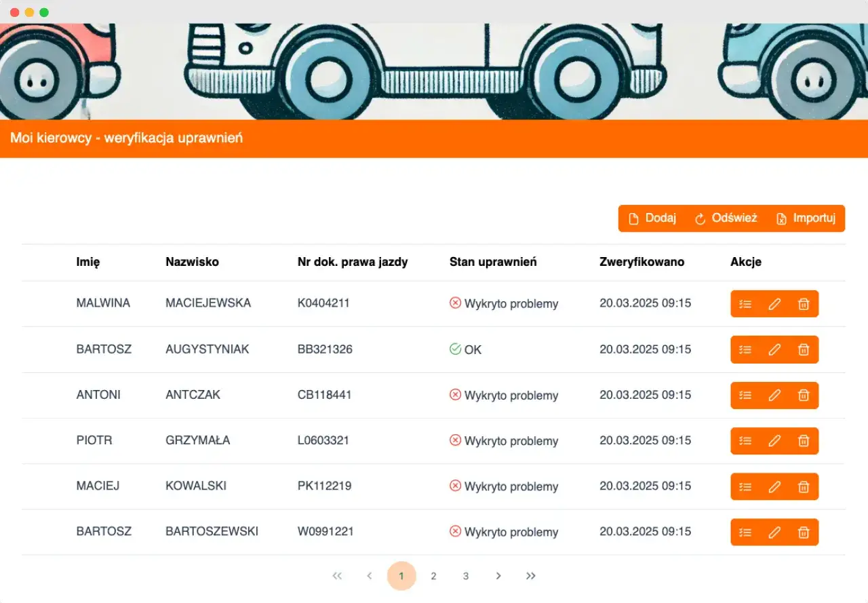Click surname GRZYMAŁA
This screenshot has width=868, height=603.
click(197, 440)
